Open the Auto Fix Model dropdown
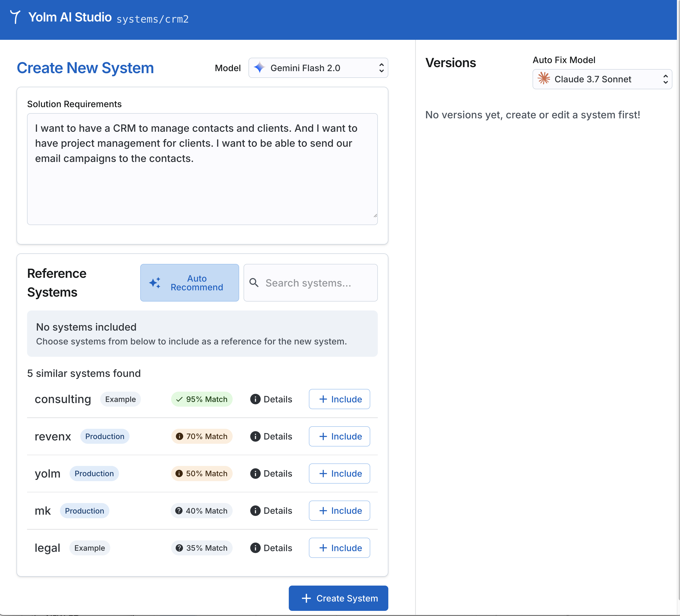 pyautogui.click(x=602, y=79)
